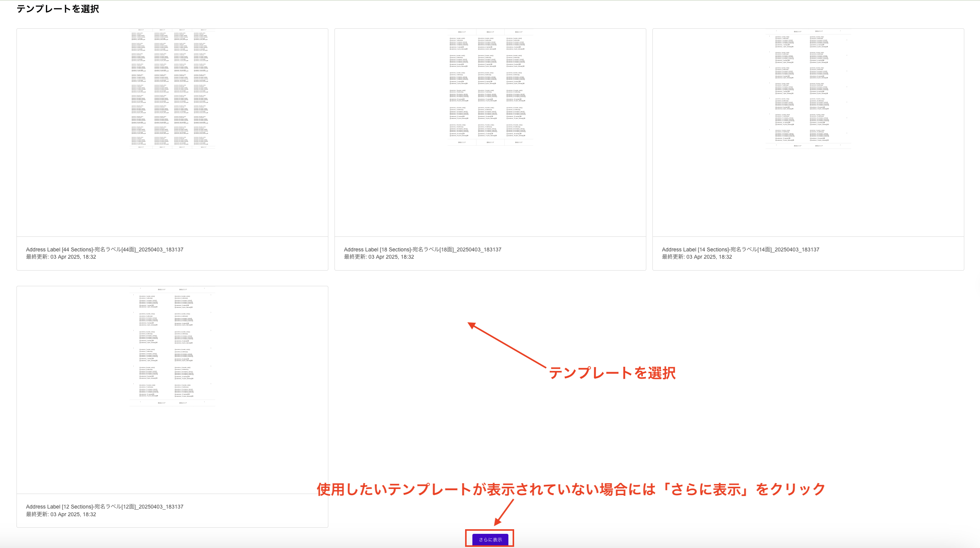Click the 宛名ラベル[18面] template title text

(x=422, y=249)
